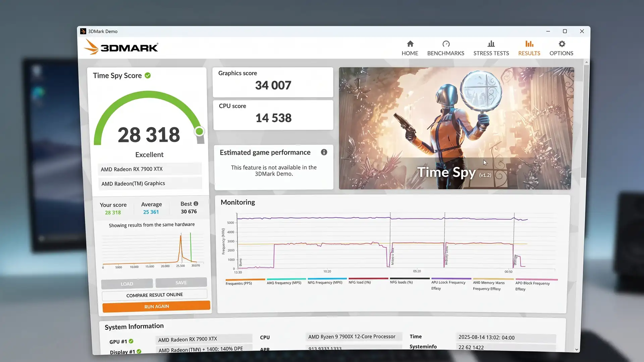Click the orange RUN AGAIN button
This screenshot has width=644, height=362.
point(156,306)
